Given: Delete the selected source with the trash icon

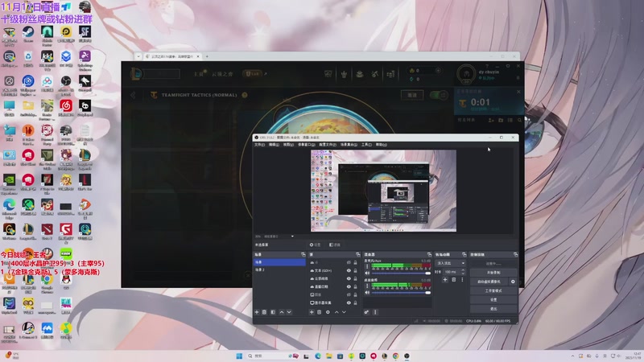Looking at the screenshot, I should pyautogui.click(x=319, y=312).
